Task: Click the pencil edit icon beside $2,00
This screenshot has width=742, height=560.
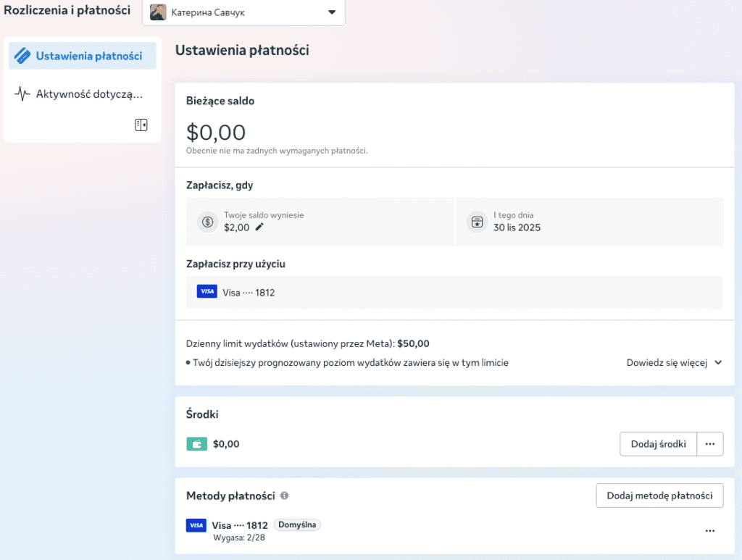Action: pyautogui.click(x=259, y=227)
